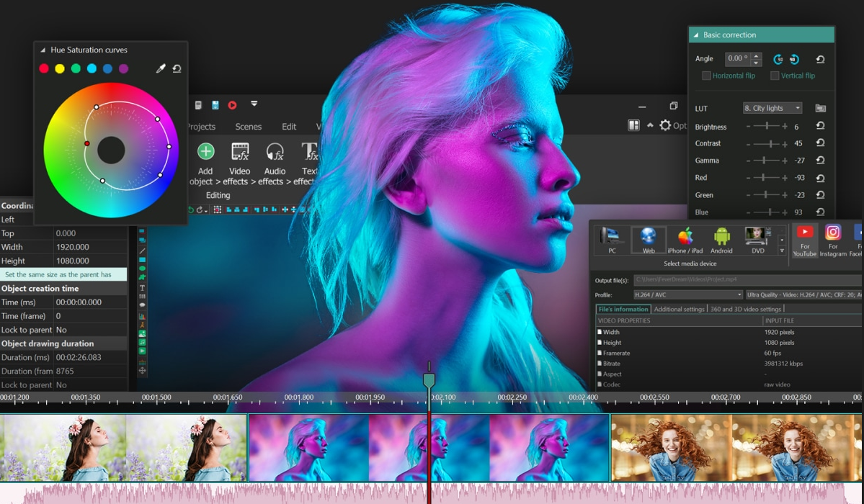Open the Audio effects menu
The height and width of the screenshot is (504, 864).
(x=275, y=163)
